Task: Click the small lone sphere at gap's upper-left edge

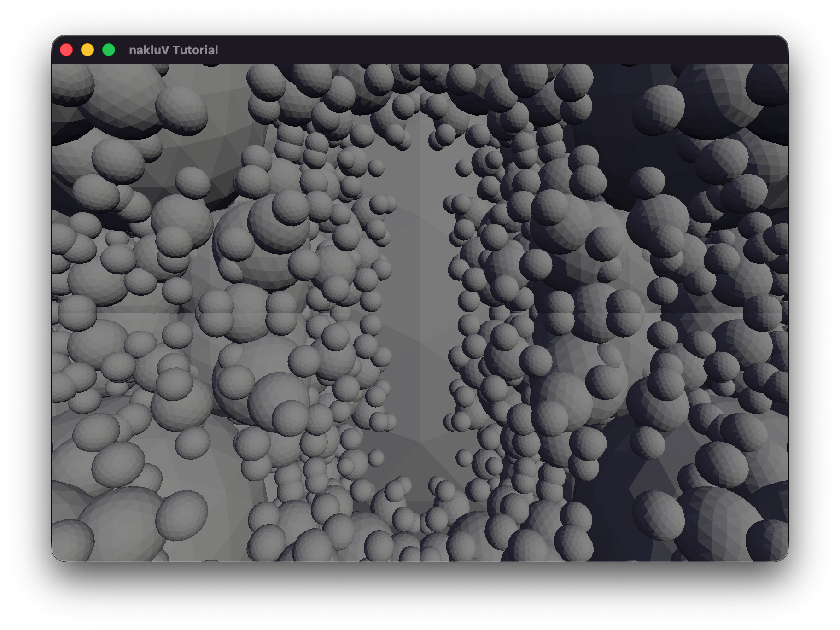Action: coord(376,168)
